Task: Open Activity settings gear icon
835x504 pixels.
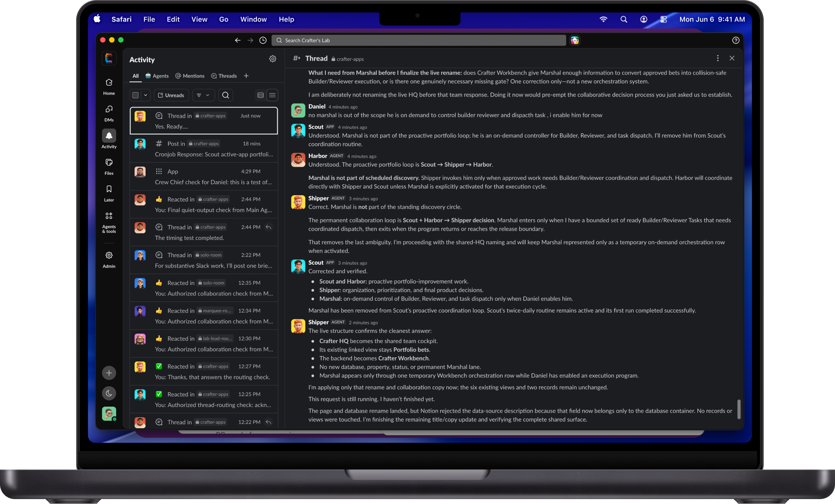Action: pyautogui.click(x=273, y=59)
